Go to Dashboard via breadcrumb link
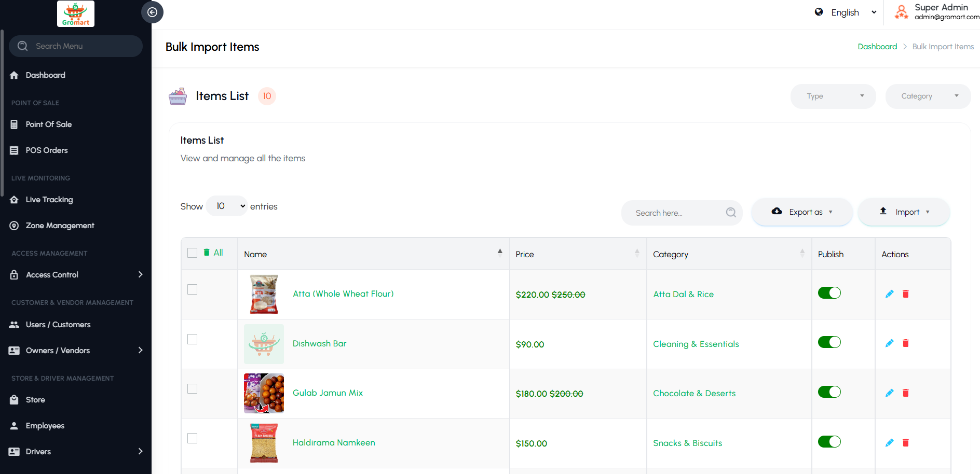980x474 pixels. (x=877, y=47)
